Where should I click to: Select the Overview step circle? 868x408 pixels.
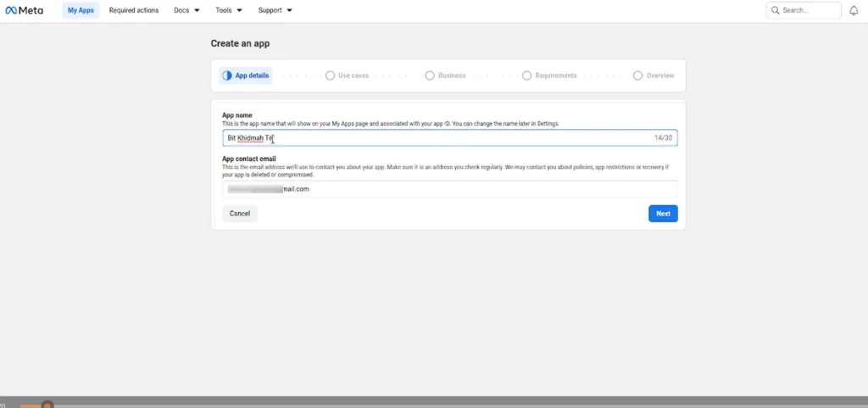click(x=637, y=75)
